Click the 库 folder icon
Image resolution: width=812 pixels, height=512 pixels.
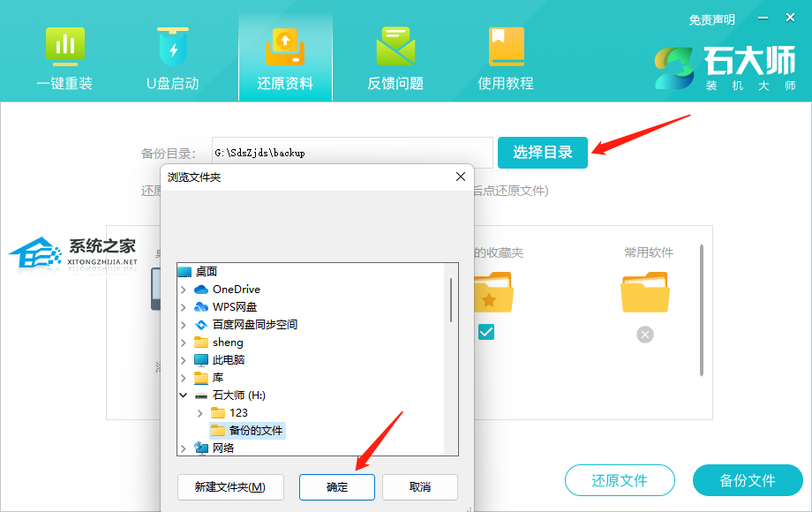tap(201, 378)
